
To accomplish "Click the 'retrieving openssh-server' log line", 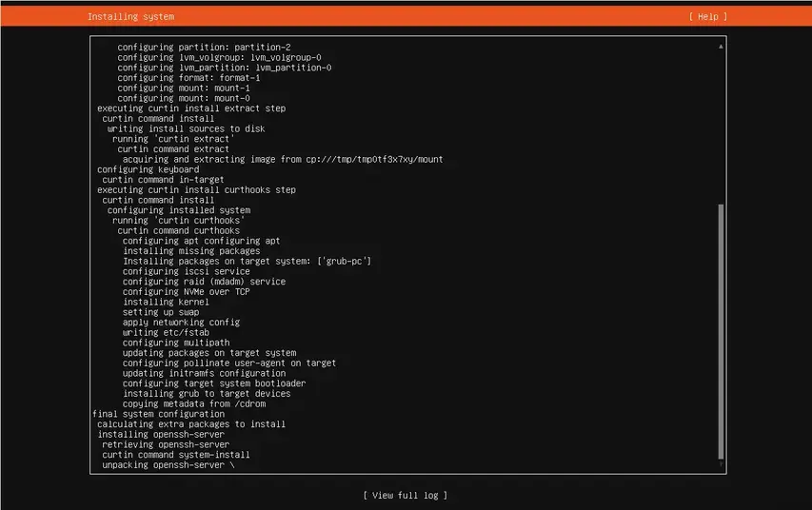I will pyautogui.click(x=166, y=444).
